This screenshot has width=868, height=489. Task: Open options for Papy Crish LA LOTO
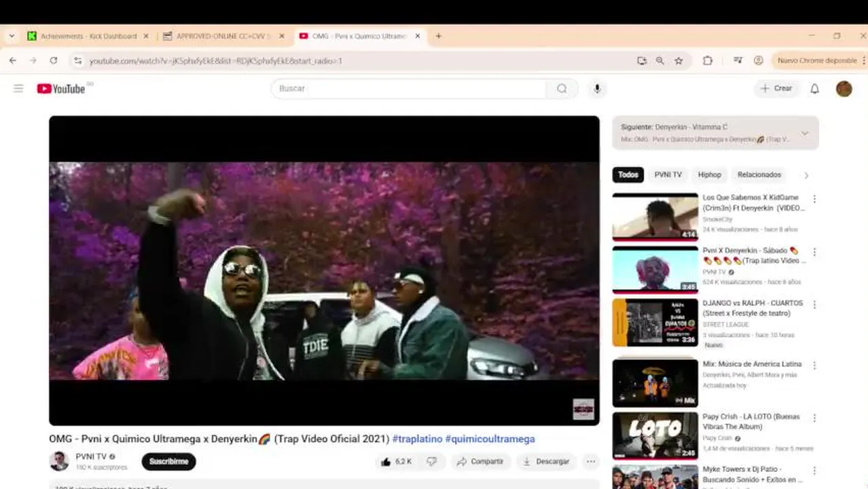[x=814, y=418]
